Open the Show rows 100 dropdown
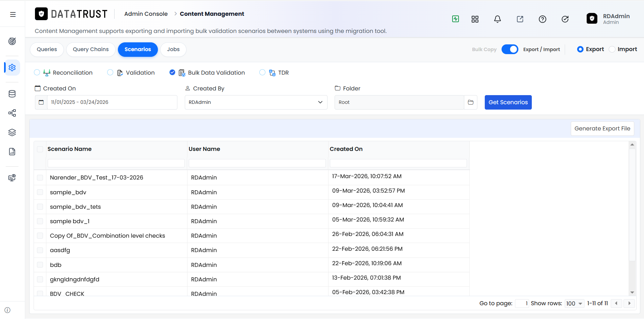Viewport: 644px width, 319px height. click(574, 304)
